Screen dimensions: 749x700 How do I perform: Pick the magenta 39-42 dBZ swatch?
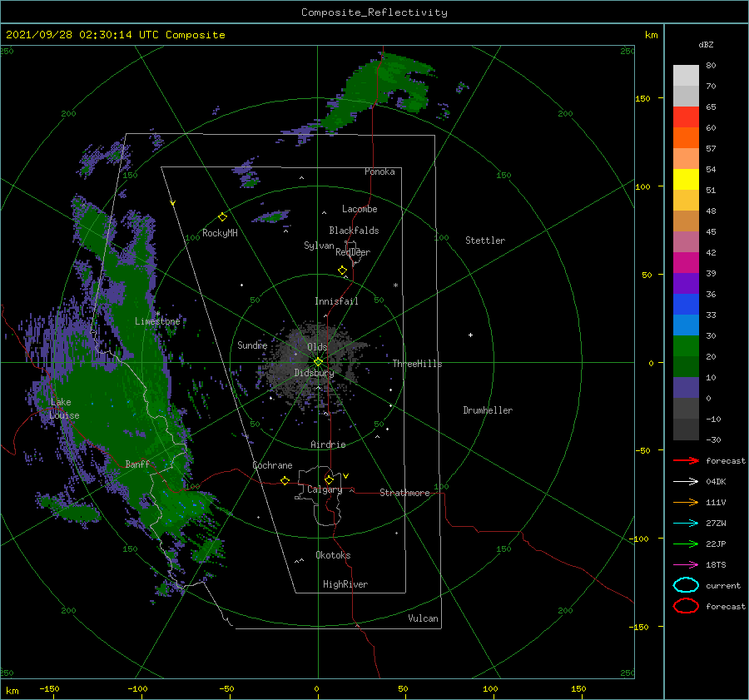pos(686,263)
